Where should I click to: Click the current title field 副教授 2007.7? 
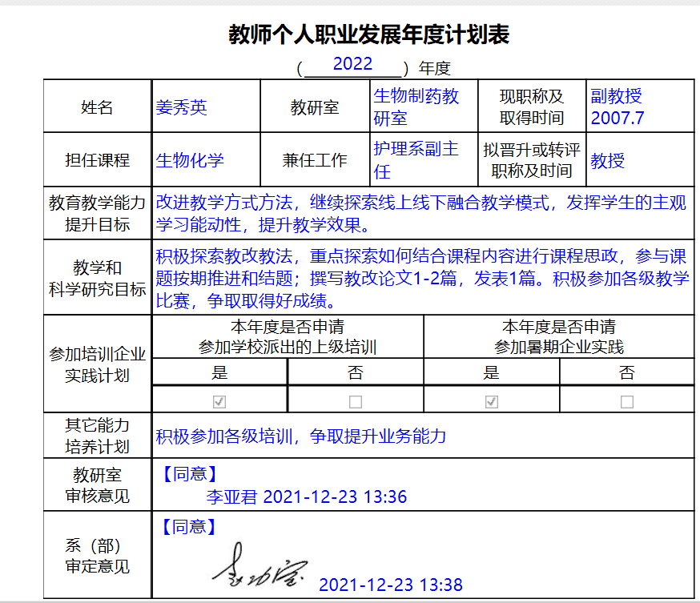[617, 107]
